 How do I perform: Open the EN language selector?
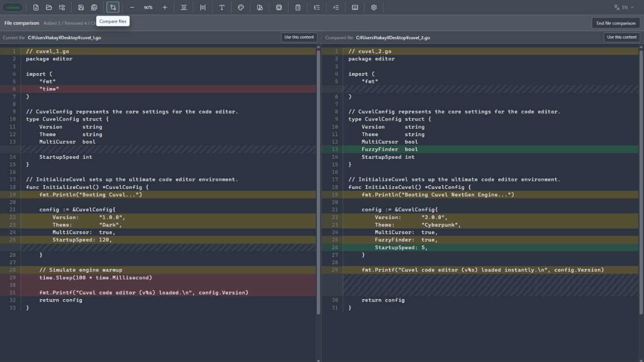click(x=623, y=7)
